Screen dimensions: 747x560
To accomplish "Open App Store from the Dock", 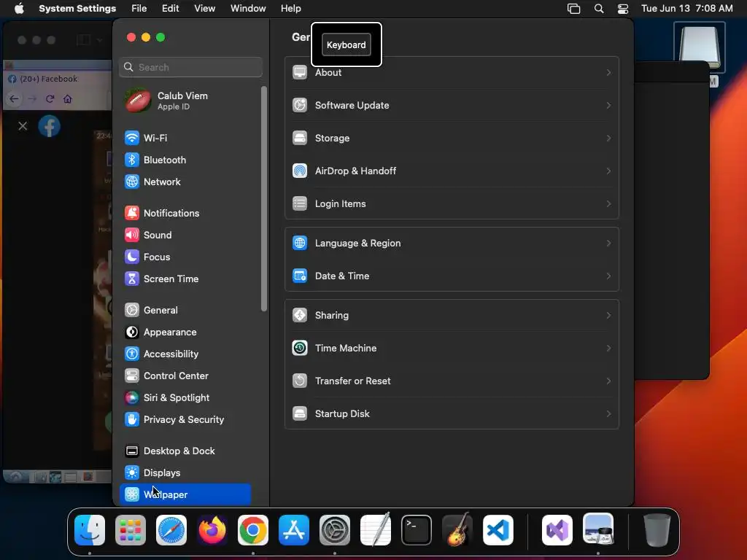I will [294, 530].
